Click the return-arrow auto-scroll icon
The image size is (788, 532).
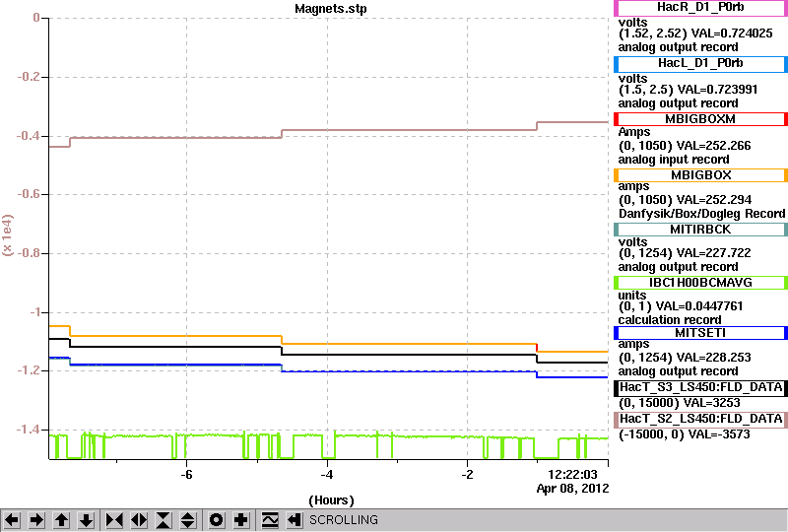click(295, 520)
